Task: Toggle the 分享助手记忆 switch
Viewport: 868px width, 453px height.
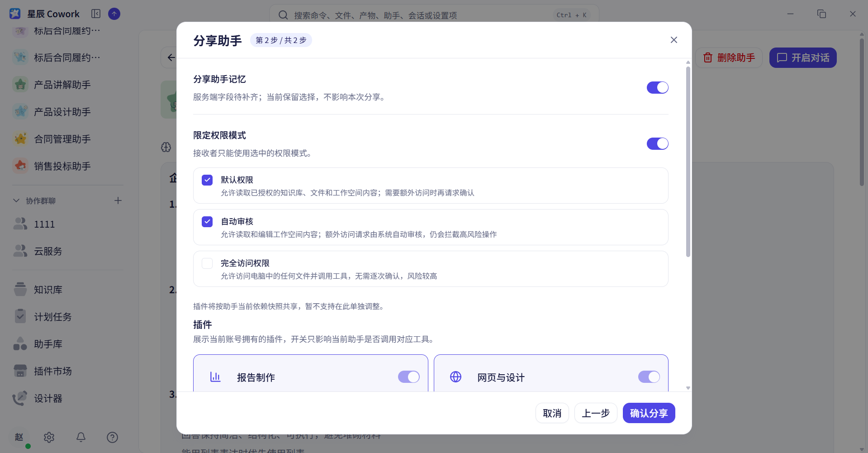Action: tap(657, 87)
